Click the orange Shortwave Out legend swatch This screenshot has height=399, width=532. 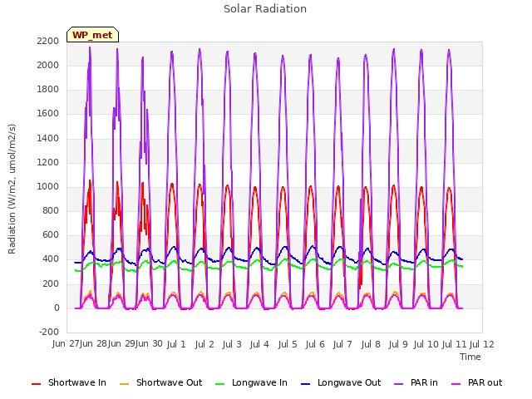click(x=125, y=384)
